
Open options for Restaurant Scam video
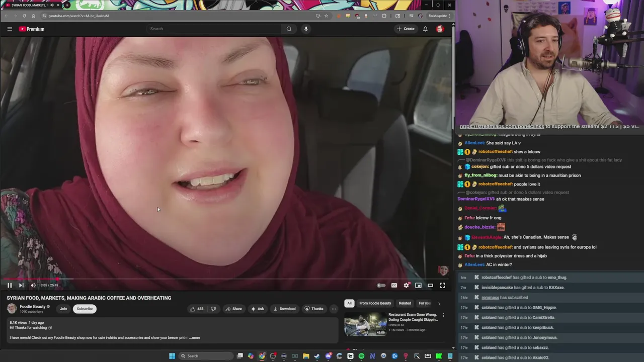point(443,315)
